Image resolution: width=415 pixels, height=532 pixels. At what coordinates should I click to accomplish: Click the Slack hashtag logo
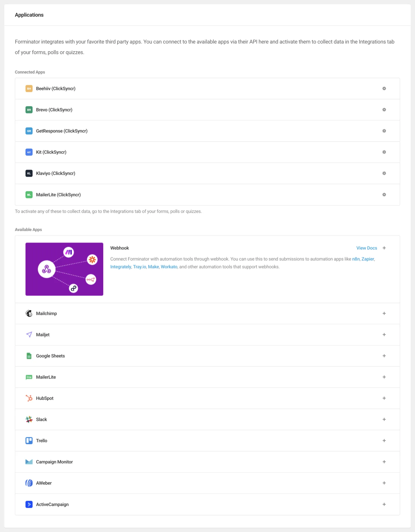(x=29, y=419)
